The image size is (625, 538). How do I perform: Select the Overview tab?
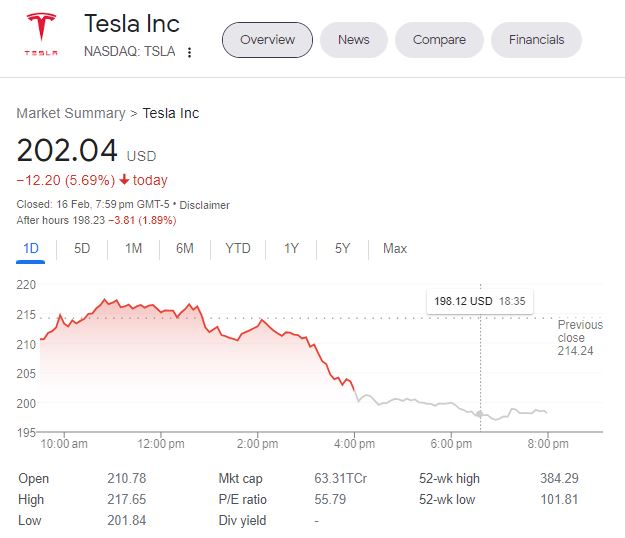(267, 40)
